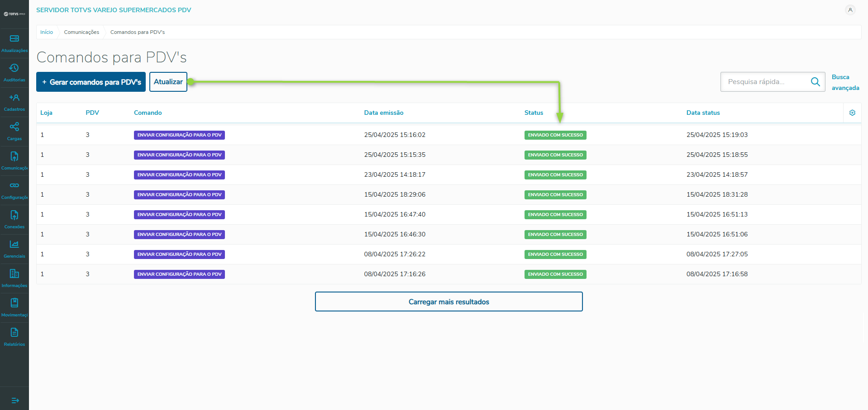868x410 pixels.
Task: Load more with Carregar mais resultados
Action: point(449,302)
